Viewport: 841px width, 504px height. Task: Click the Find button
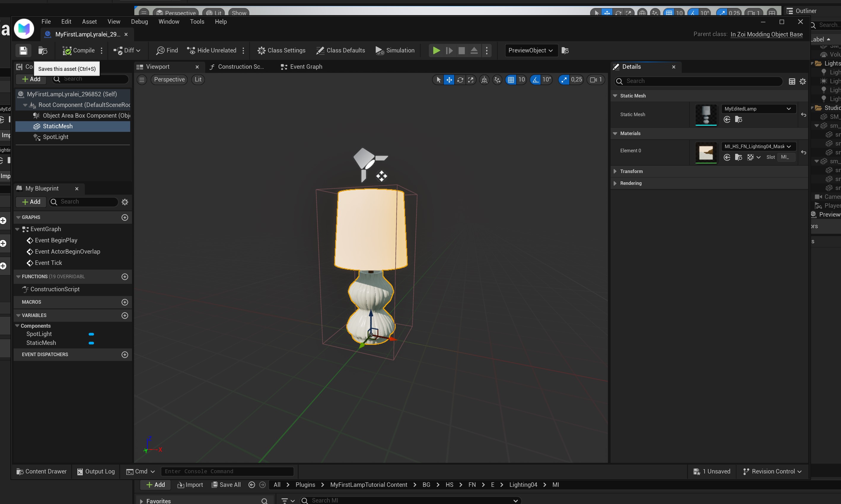(167, 51)
